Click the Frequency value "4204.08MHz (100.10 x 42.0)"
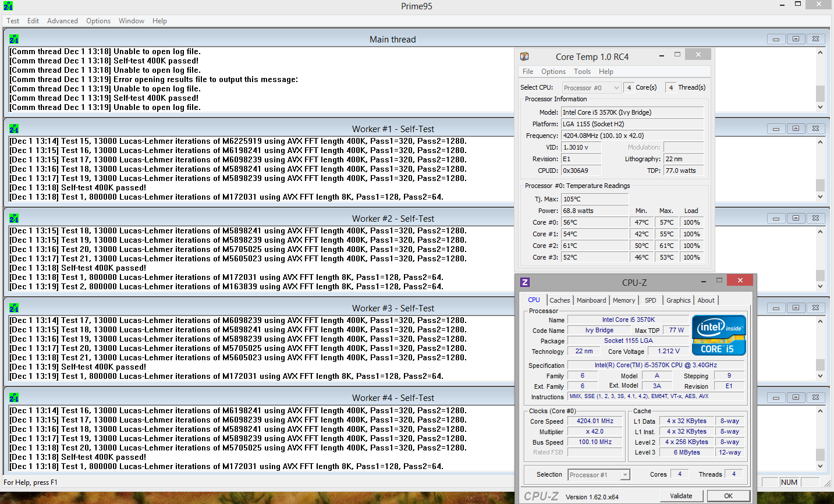The image size is (834, 504). [x=632, y=136]
